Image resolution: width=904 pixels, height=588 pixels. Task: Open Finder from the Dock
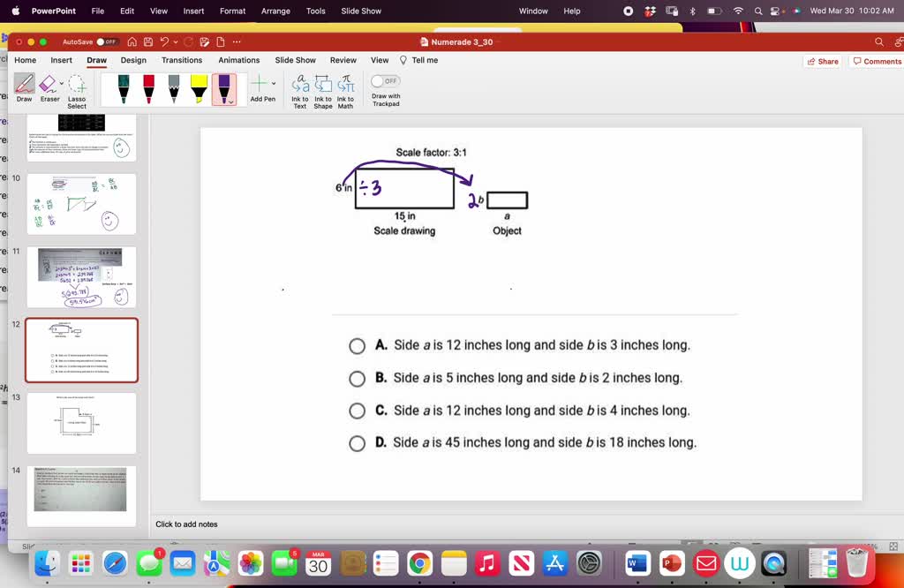47,563
